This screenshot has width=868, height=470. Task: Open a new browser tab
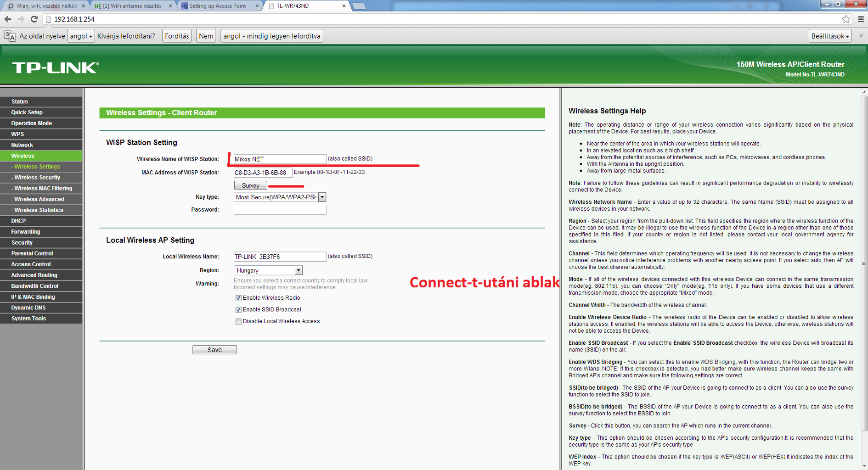[x=359, y=6]
